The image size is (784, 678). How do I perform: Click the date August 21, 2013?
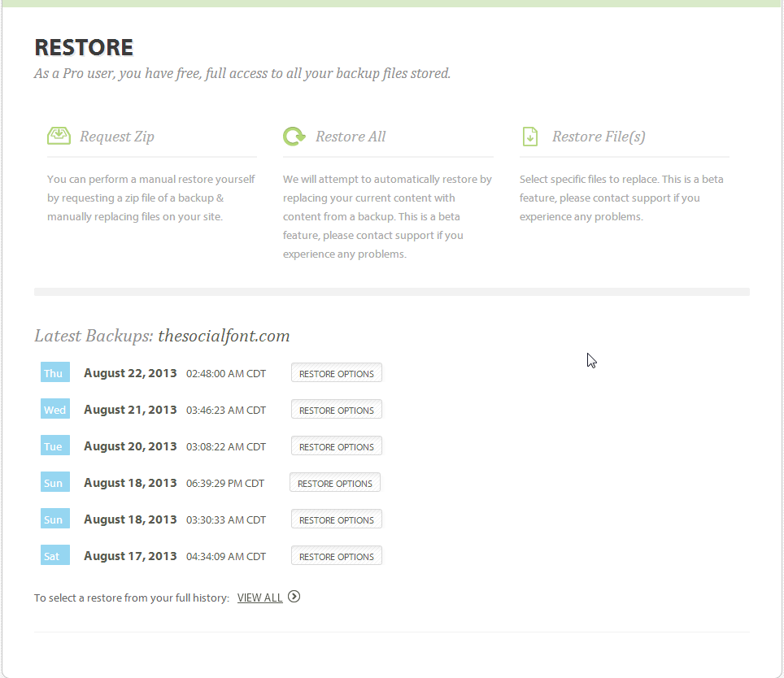[130, 410]
